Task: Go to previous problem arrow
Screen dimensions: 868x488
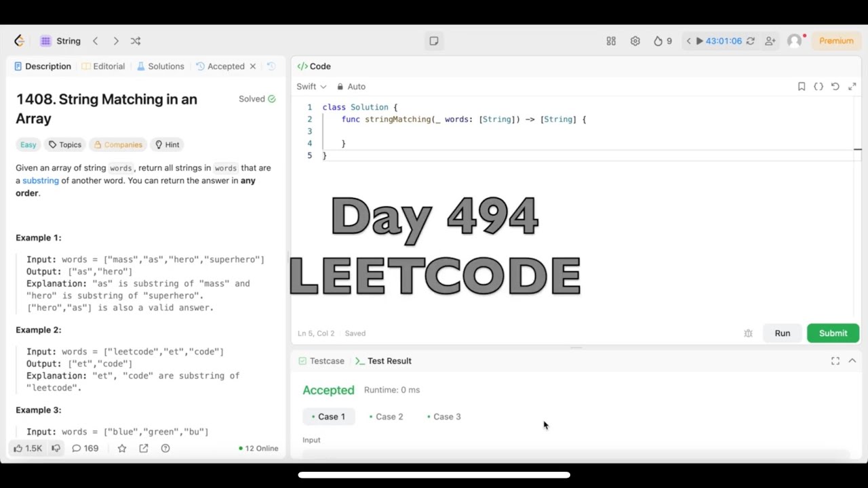Action: pos(95,41)
